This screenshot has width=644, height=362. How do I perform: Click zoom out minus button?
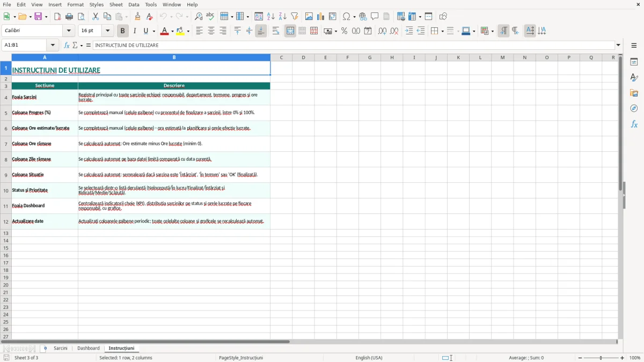(580, 358)
